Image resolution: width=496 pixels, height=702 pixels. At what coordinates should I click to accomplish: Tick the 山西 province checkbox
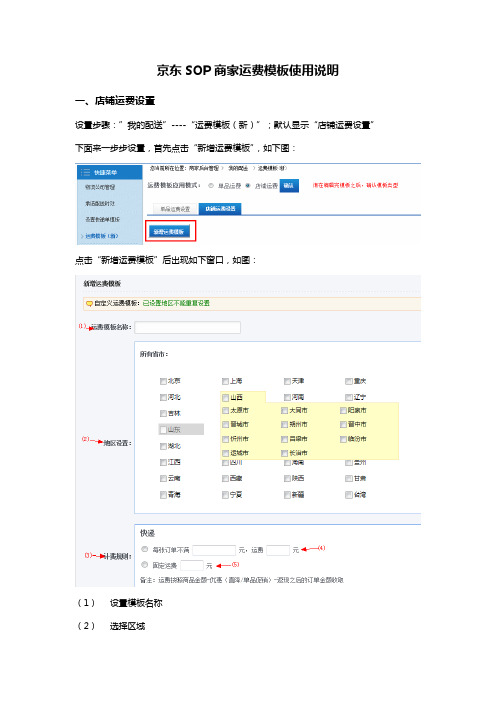pos(226,398)
